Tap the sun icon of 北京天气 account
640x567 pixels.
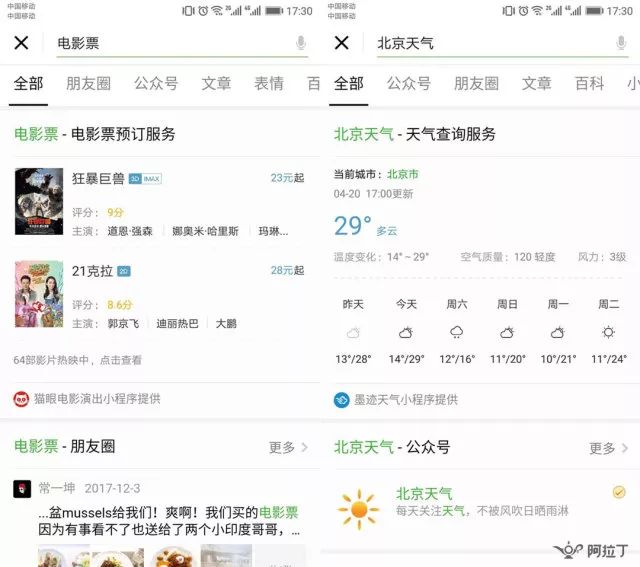click(359, 509)
